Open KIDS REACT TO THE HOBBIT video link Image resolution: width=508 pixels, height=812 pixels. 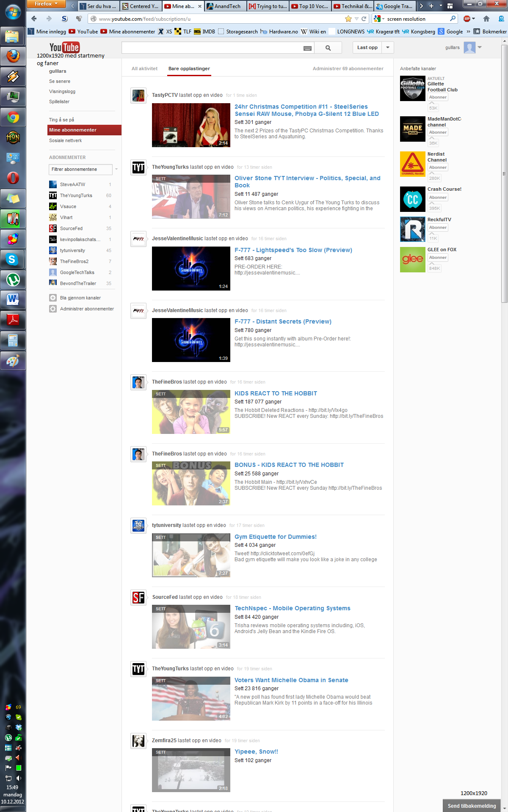click(x=276, y=393)
